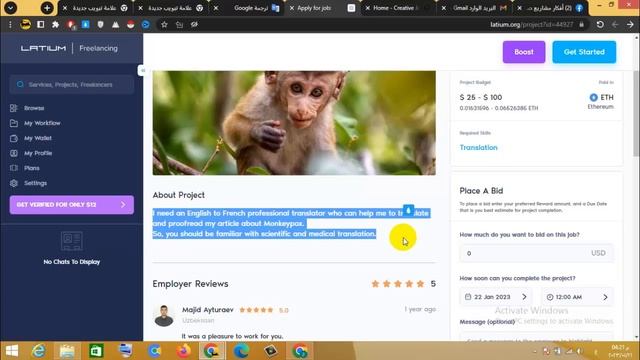Switch to the Home - Creative tab

click(396, 8)
